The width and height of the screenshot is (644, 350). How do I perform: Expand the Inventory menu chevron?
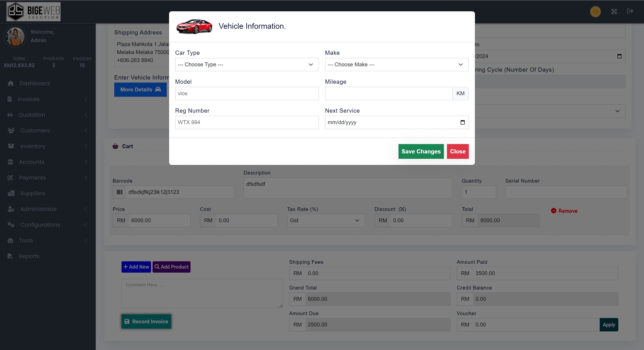(86, 146)
